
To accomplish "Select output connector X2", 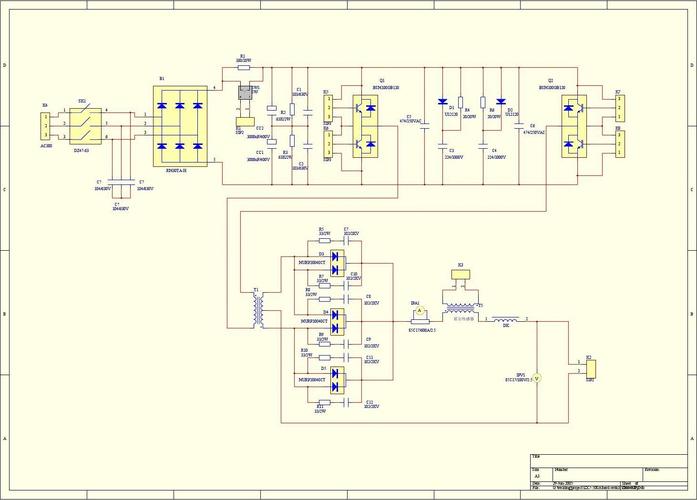I will [591, 369].
